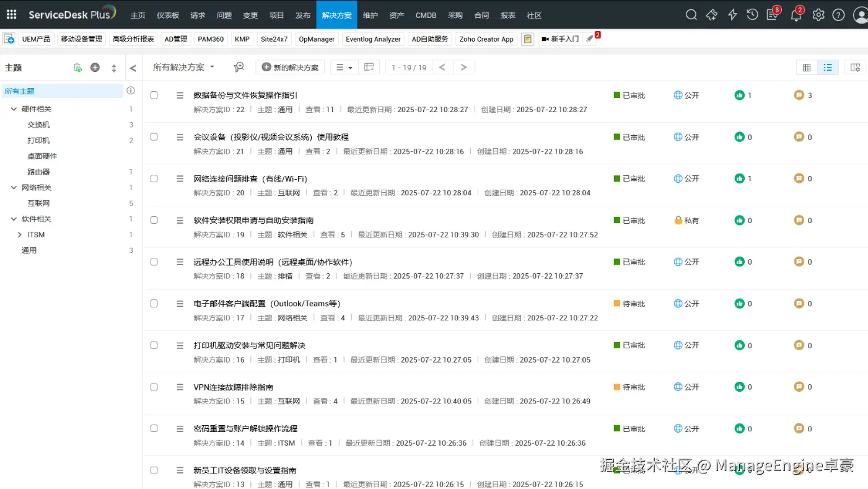
Task: Open the OpManager quick link
Action: (x=317, y=39)
